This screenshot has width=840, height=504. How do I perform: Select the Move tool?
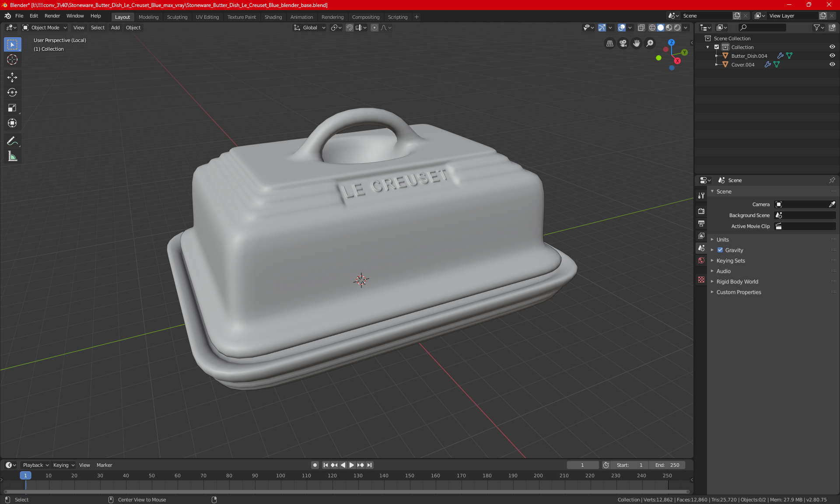[x=12, y=77]
